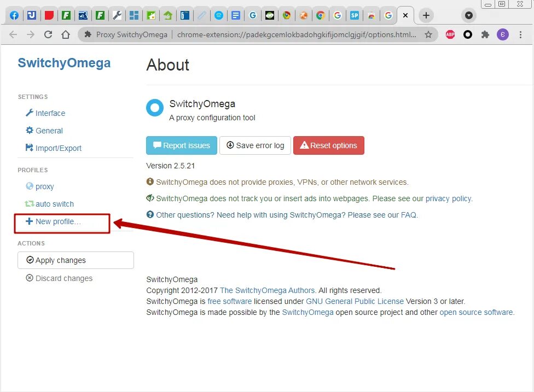Go to the browser home page
This screenshot has width=534, height=392.
pyautogui.click(x=66, y=34)
